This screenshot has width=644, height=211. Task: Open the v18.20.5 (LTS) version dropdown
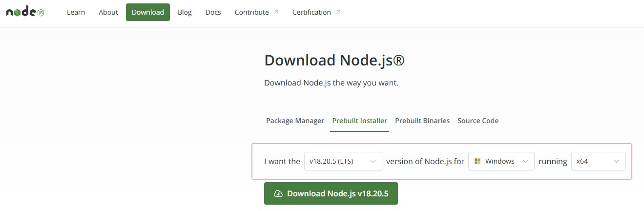(x=342, y=161)
